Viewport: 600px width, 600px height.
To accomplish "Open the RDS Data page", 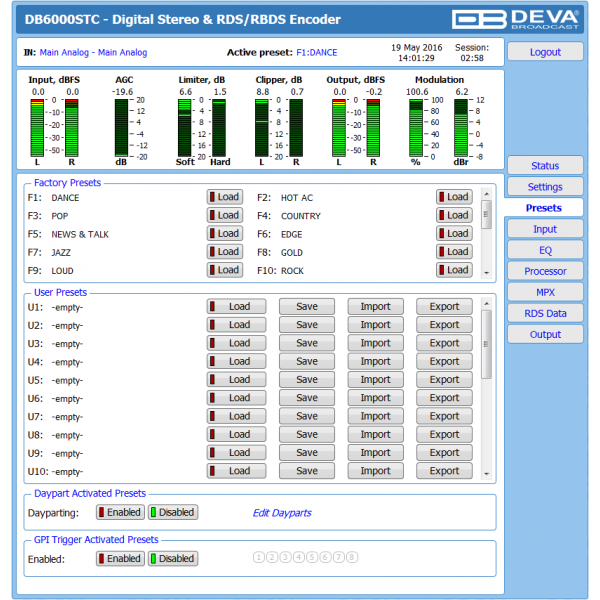I will point(545,313).
